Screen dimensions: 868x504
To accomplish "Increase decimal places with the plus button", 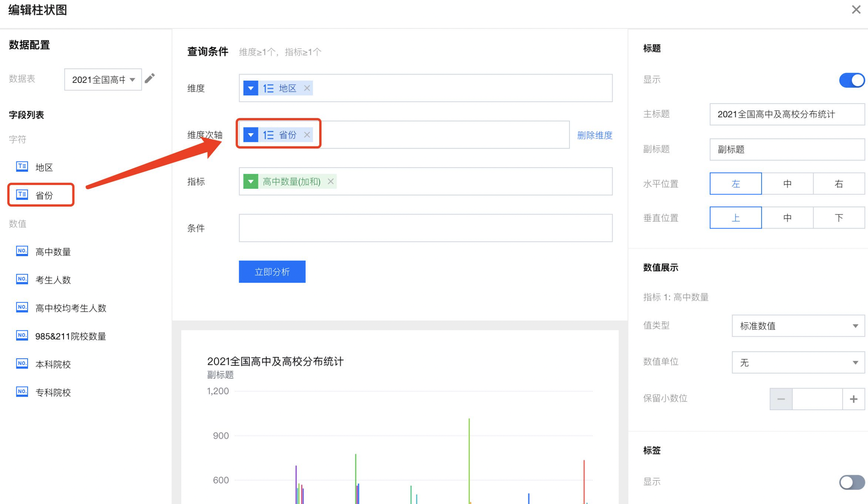I will pos(853,399).
